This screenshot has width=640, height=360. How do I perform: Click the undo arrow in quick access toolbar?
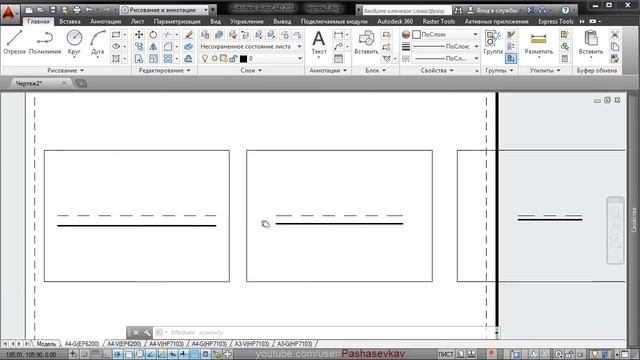point(89,10)
